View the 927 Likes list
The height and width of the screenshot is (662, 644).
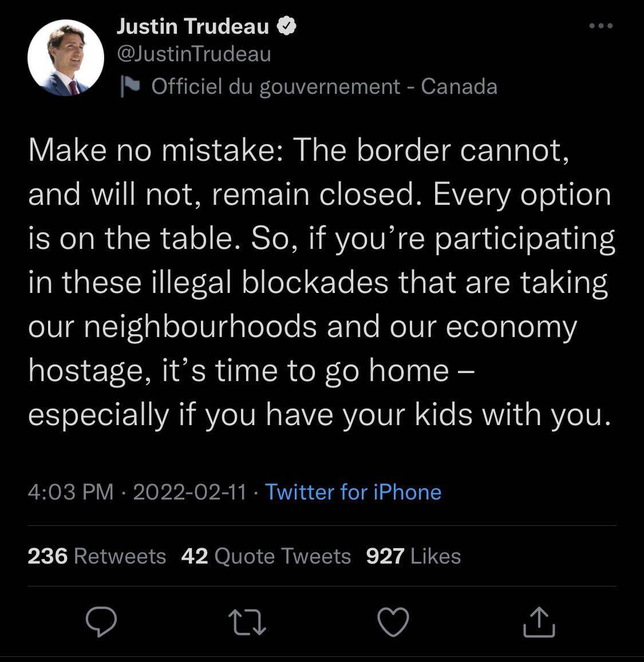point(413,556)
